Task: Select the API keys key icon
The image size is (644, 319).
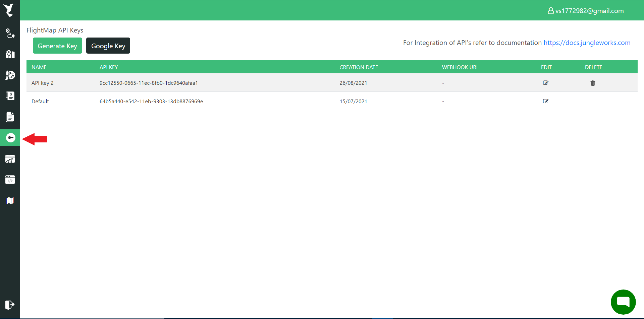Action: tap(10, 138)
